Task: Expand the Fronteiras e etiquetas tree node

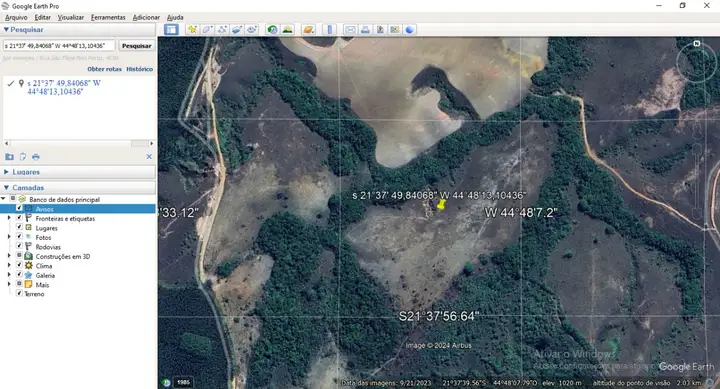Action: coord(9,218)
